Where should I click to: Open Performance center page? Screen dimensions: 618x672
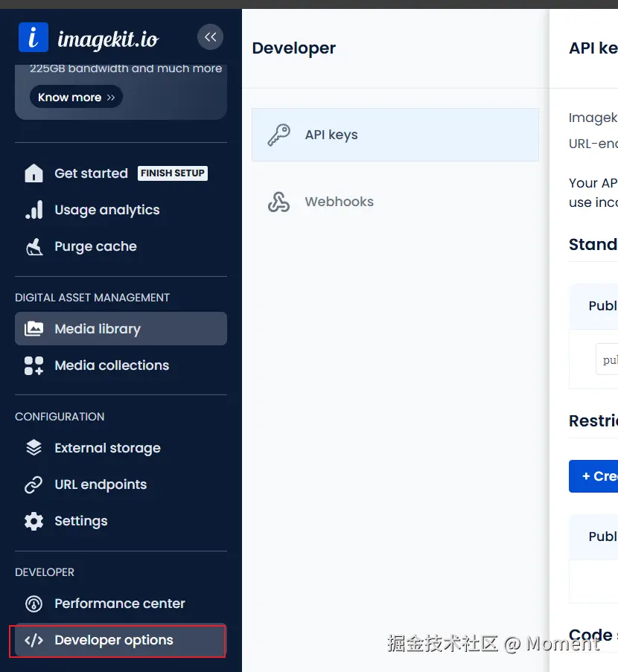[121, 604]
